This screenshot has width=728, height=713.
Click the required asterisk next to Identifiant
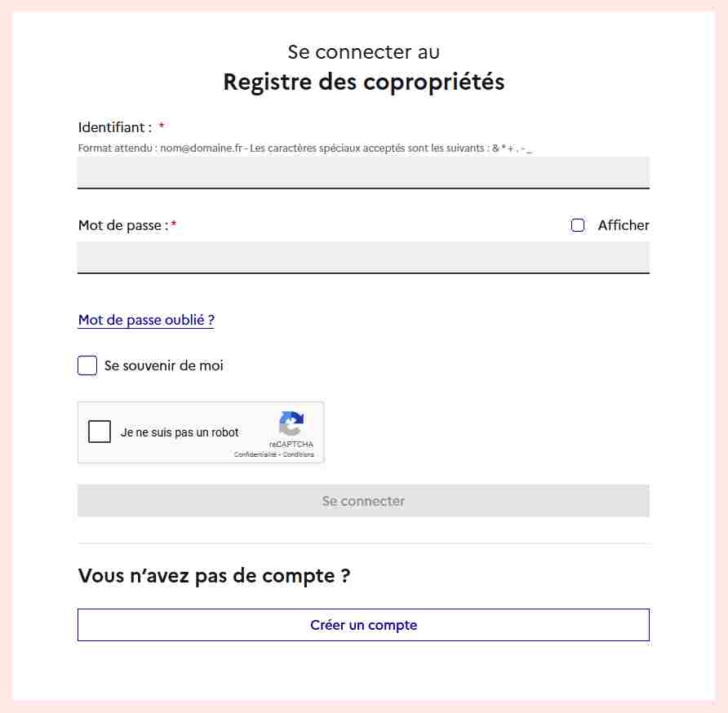tap(161, 126)
